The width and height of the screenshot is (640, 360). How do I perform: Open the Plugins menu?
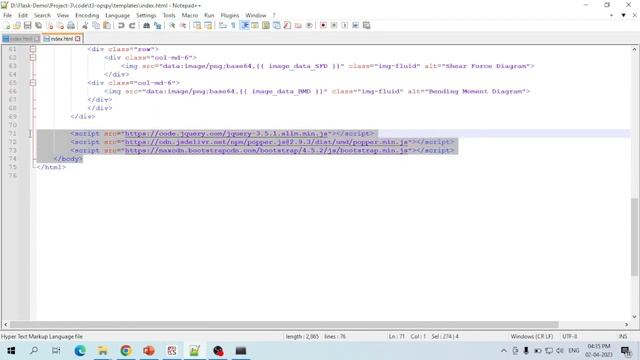pos(230,15)
